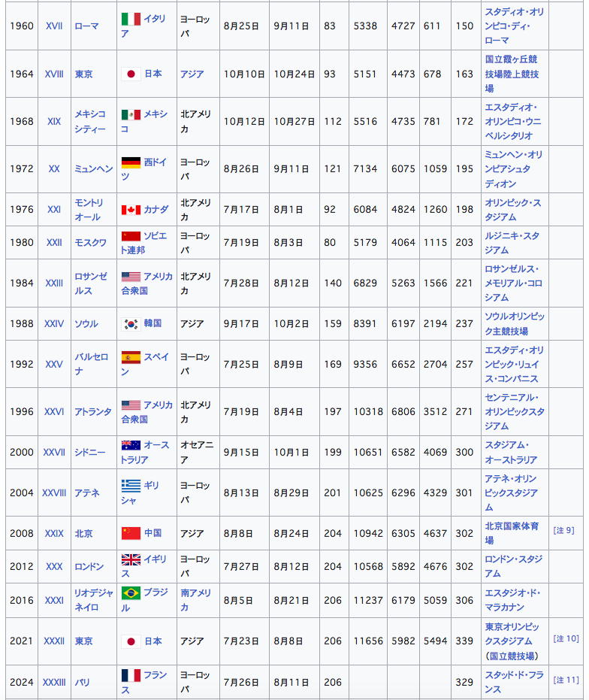Screen dimensions: 589x700
Task: Click the Mexico flag icon
Action: [131, 115]
